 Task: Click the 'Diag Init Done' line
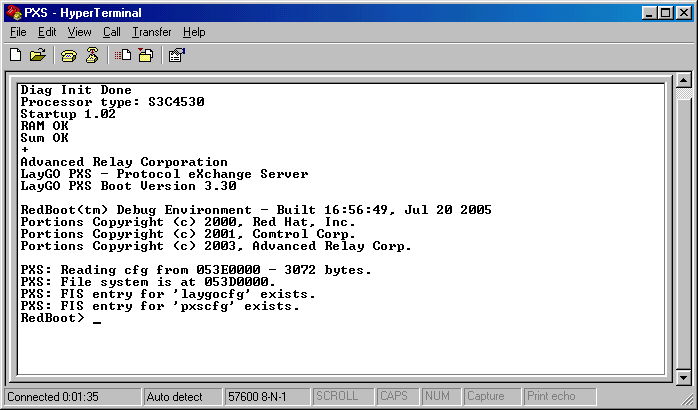[76, 90]
